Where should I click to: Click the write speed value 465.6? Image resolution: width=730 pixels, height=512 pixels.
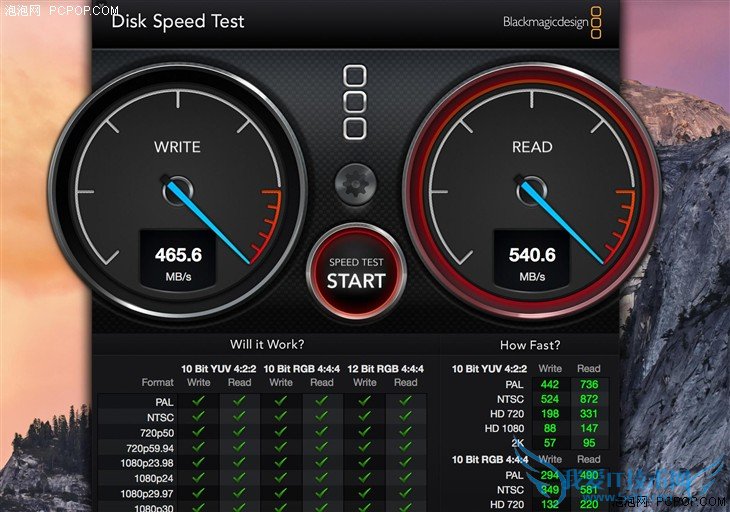point(179,255)
